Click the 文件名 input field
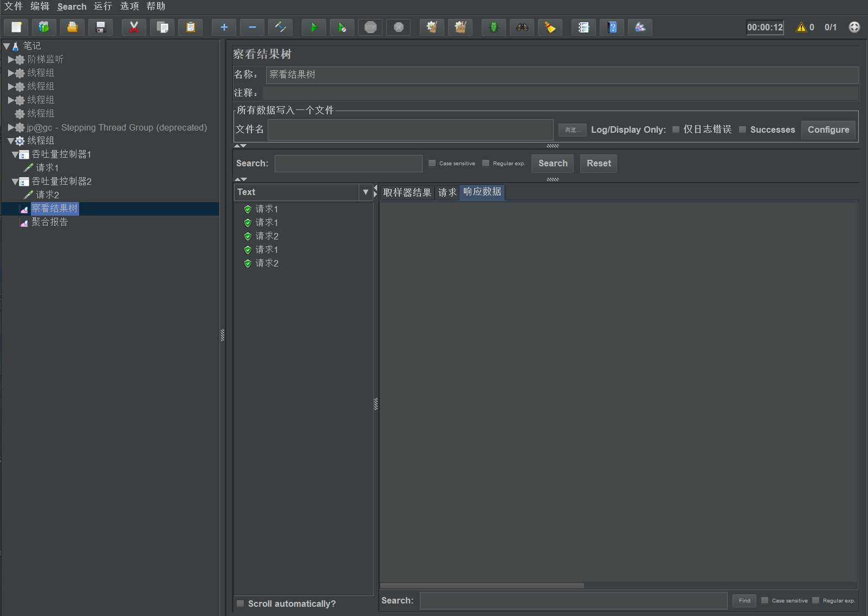This screenshot has width=868, height=616. (x=411, y=130)
